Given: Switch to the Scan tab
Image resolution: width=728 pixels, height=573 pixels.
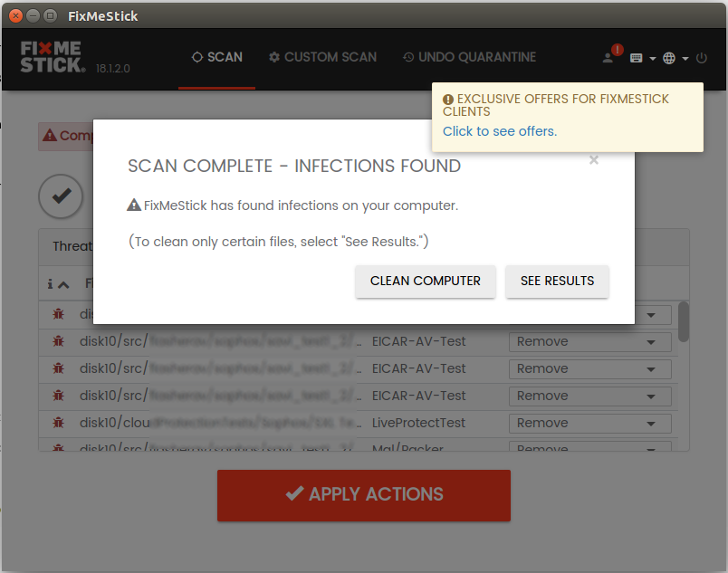Looking at the screenshot, I should pos(216,57).
